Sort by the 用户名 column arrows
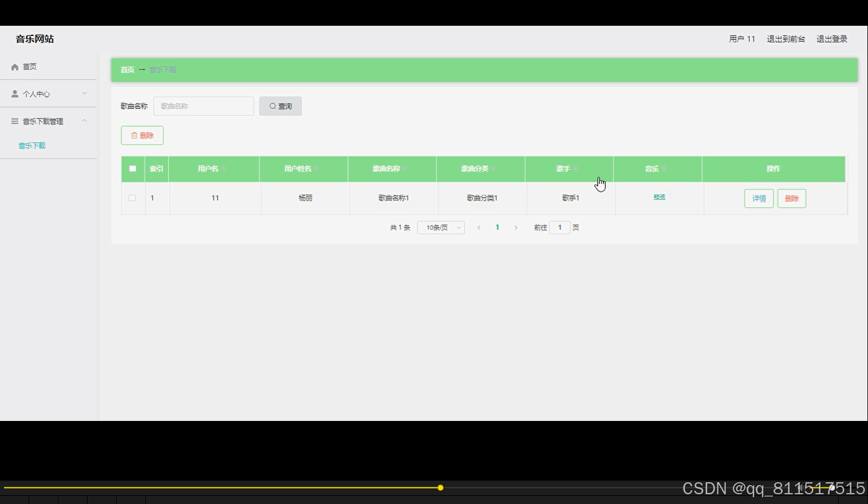 pyautogui.click(x=224, y=169)
